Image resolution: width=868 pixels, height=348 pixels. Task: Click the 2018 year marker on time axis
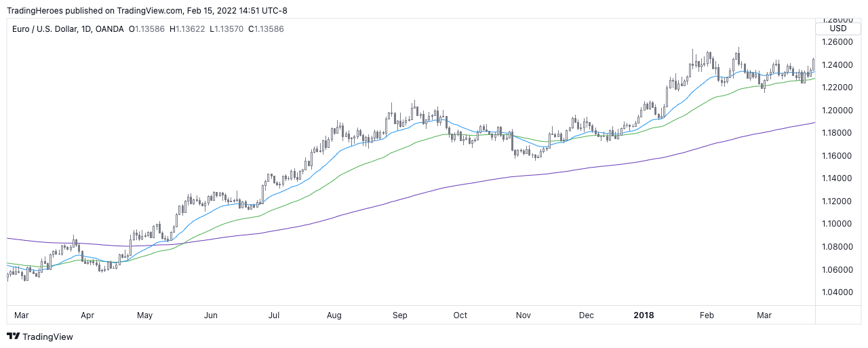click(644, 315)
